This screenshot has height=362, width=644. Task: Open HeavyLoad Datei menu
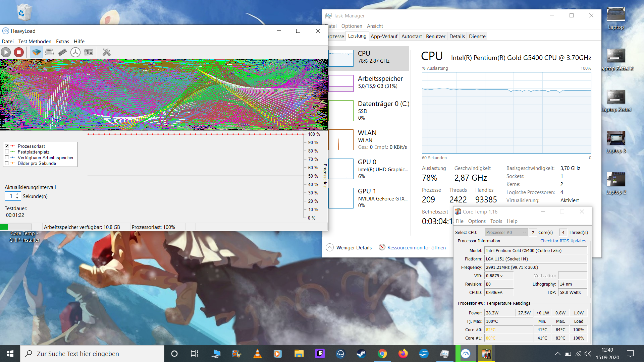8,42
